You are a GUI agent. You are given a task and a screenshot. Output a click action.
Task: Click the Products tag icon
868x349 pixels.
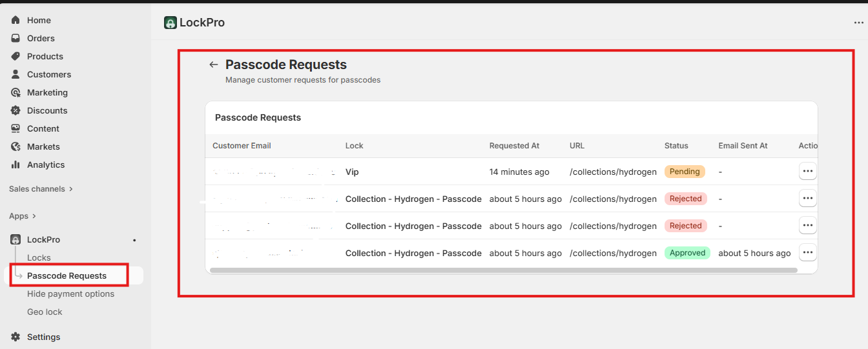(15, 56)
